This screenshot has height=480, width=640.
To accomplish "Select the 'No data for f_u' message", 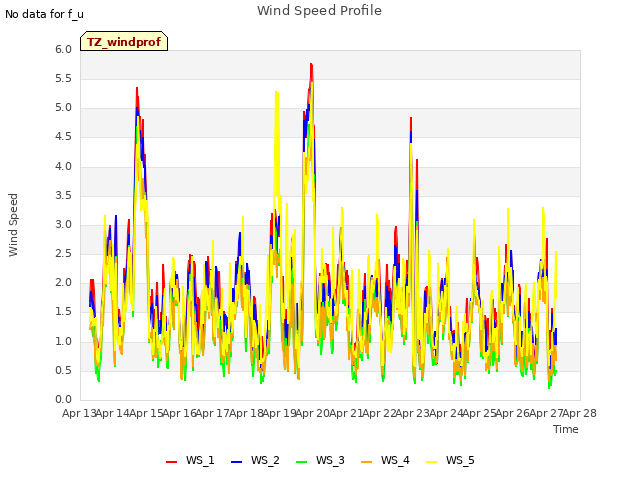I will (x=44, y=14).
